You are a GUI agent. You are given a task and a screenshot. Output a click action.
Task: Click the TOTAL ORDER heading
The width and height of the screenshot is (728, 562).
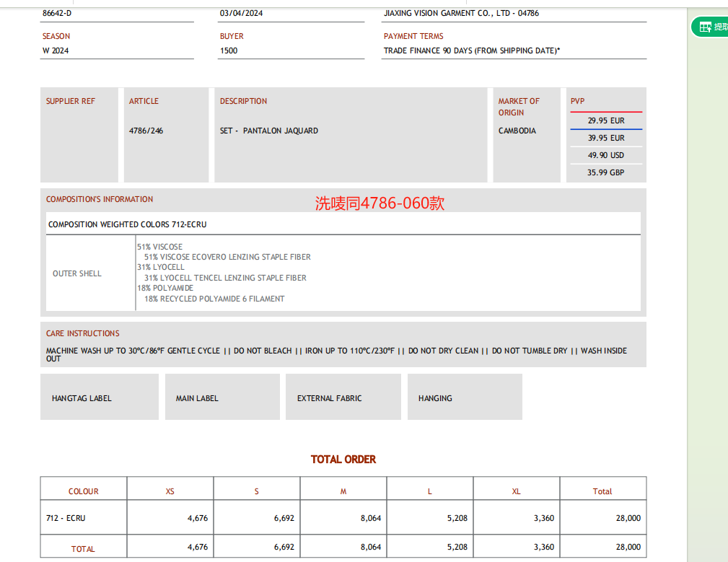pyautogui.click(x=343, y=459)
